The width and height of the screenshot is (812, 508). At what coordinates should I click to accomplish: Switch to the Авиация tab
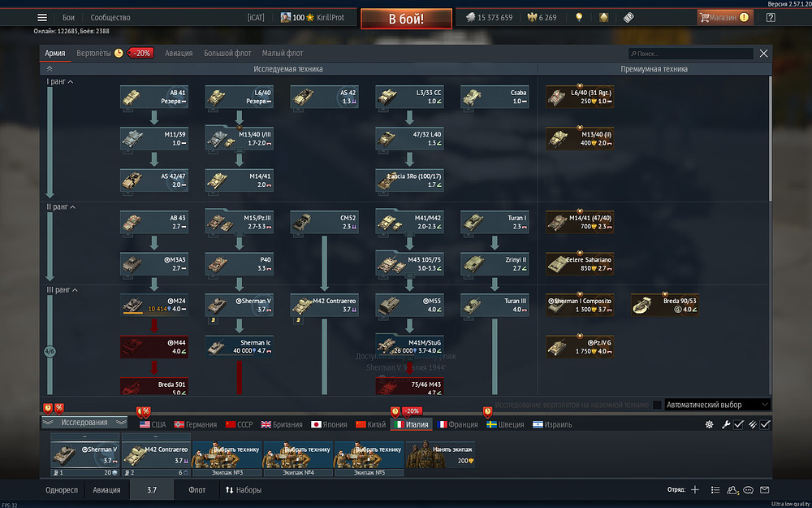click(x=179, y=54)
